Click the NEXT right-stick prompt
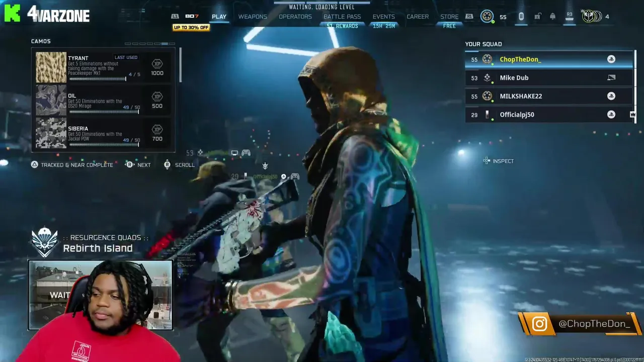Image resolution: width=644 pixels, height=362 pixels. (x=138, y=165)
